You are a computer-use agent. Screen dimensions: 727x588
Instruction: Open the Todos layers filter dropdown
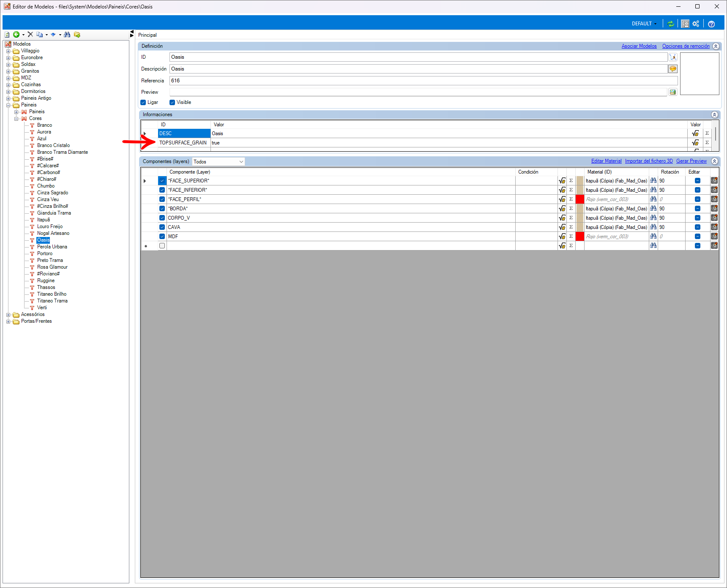coord(219,162)
